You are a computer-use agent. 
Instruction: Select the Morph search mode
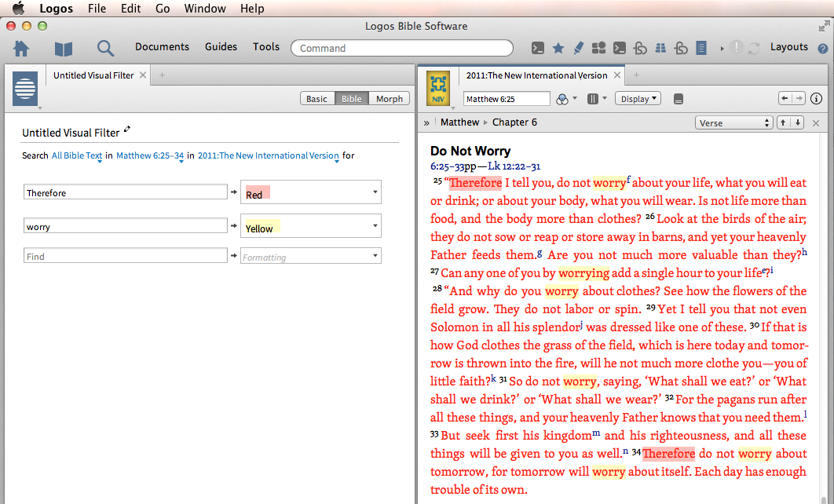(x=390, y=99)
